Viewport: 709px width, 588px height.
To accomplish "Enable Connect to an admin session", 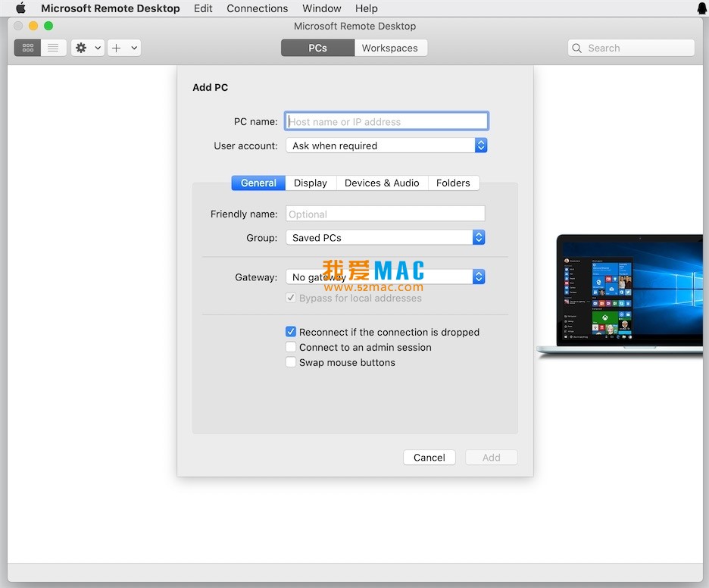I will click(x=291, y=347).
